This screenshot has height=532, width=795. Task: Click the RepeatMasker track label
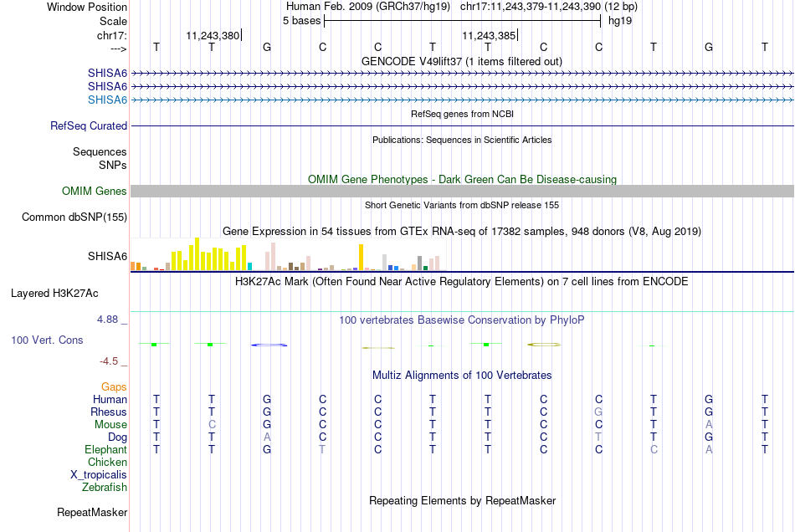[x=92, y=512]
